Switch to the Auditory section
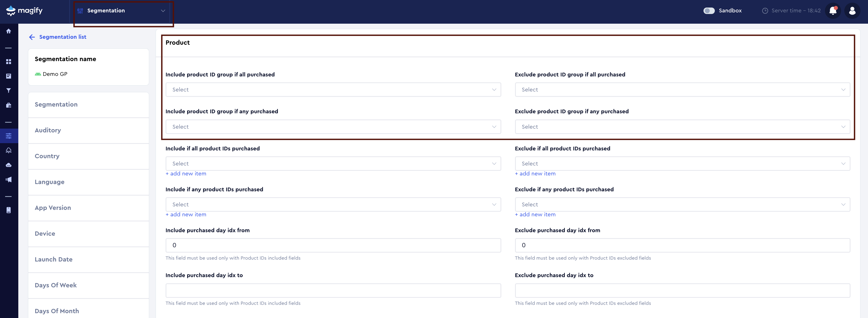This screenshot has width=868, height=318. [48, 130]
